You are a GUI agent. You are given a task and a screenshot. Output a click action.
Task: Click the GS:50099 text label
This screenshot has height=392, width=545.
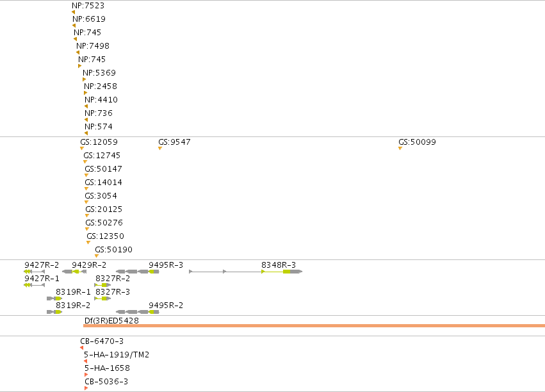point(417,142)
